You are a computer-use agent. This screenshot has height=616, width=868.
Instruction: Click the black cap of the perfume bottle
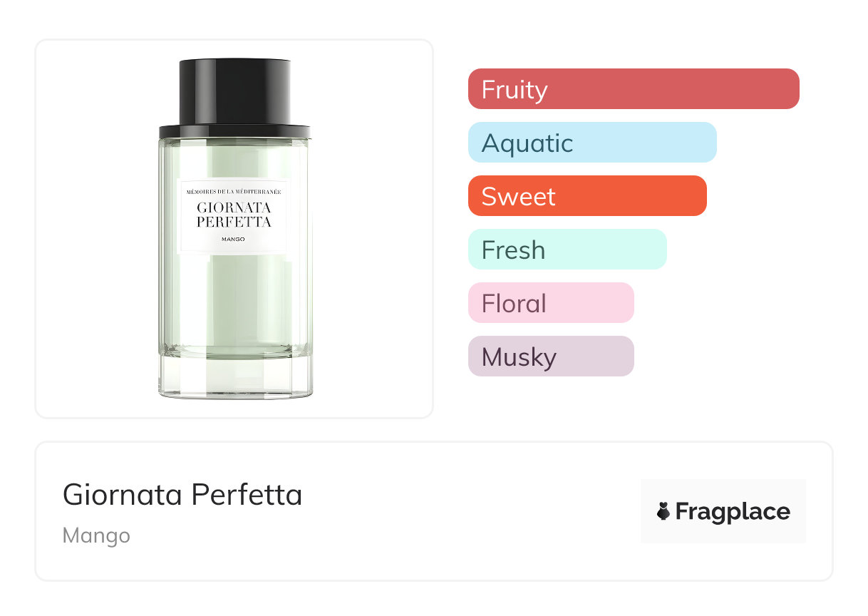coord(234,93)
